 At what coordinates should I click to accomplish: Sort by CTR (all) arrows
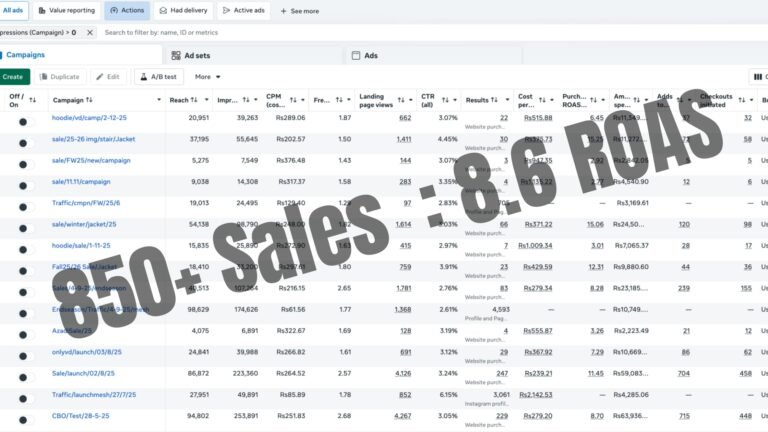445,100
